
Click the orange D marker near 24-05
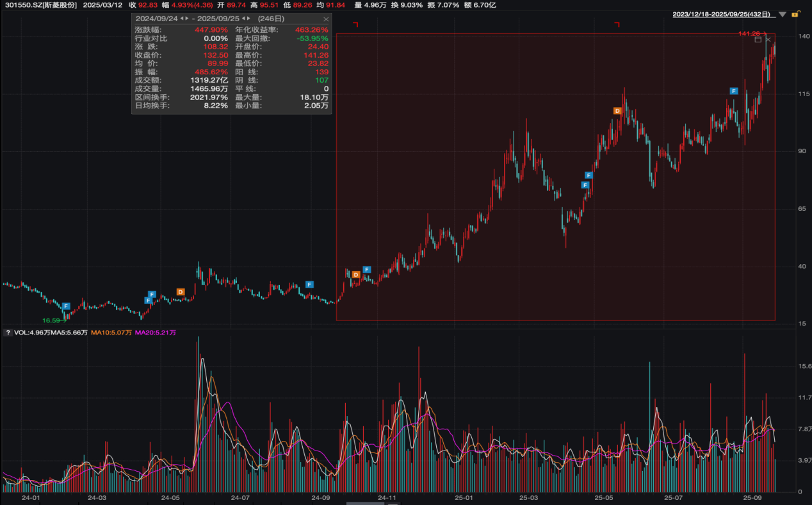click(x=181, y=292)
